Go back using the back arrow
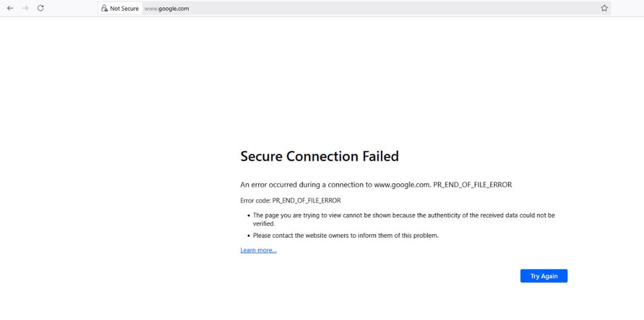Viewport: 644px width, 320px height. 10,8
